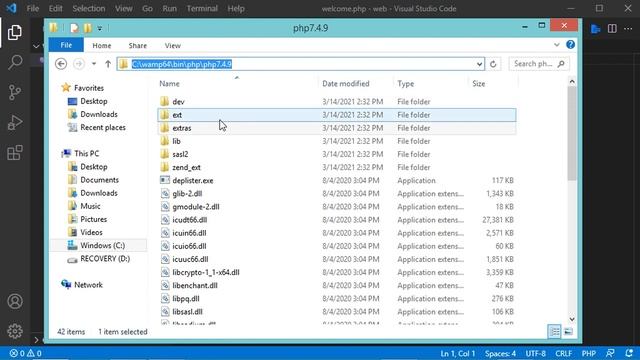Click UTF-8 encoding in status bar
The width and height of the screenshot is (640, 360).
[536, 353]
